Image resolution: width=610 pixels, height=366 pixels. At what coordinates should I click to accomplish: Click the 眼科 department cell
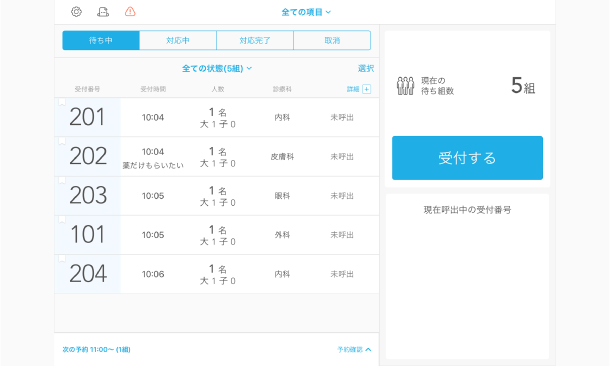click(x=282, y=196)
